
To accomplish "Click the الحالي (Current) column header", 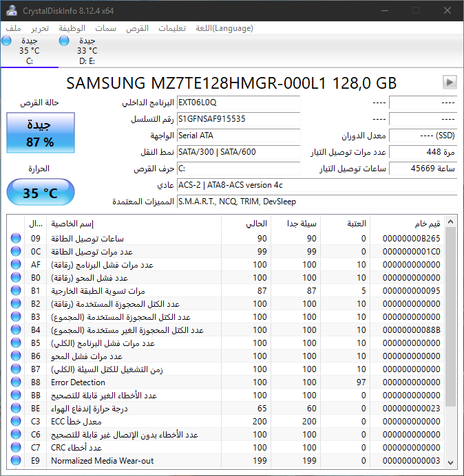I will tap(246, 224).
